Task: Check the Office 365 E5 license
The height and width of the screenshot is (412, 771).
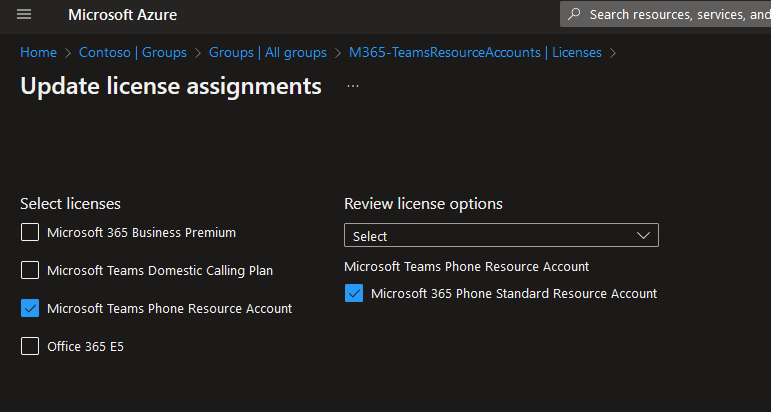Action: [30, 346]
